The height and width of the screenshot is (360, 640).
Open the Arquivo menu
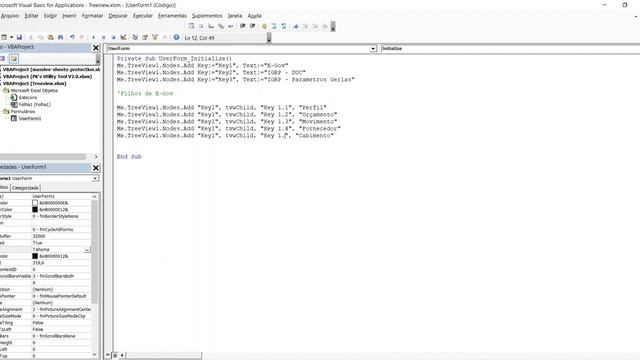click(x=10, y=16)
